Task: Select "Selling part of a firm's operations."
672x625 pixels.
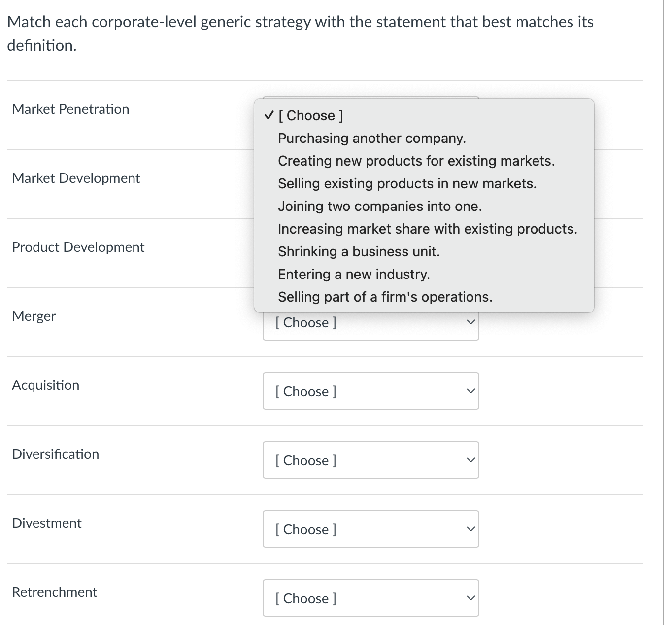Action: 385,297
